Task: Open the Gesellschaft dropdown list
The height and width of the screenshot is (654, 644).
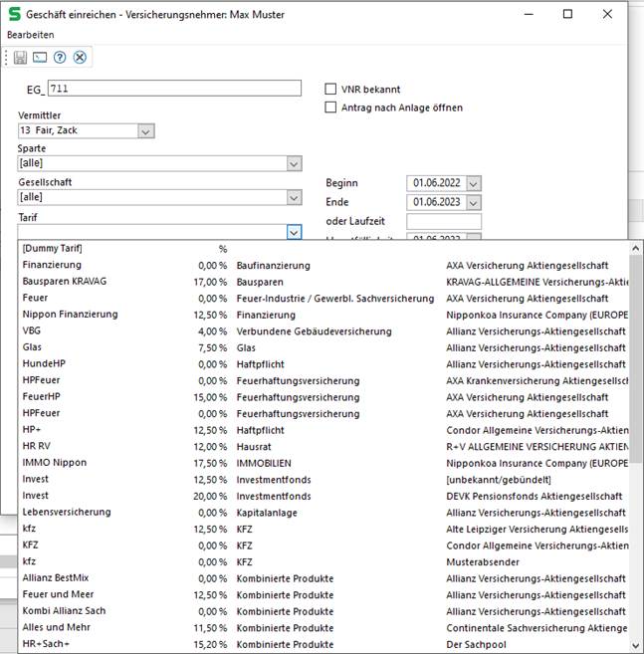Action: 294,198
